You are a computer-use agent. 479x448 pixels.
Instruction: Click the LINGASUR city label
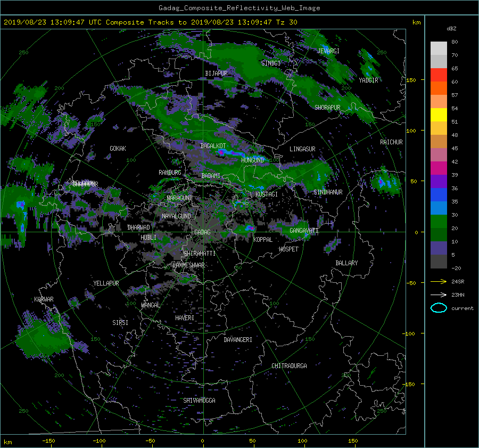302,149
